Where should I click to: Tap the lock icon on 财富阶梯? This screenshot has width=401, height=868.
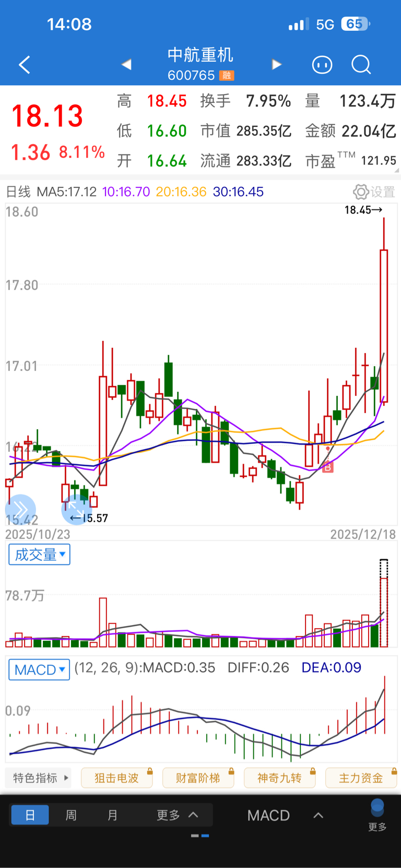(x=231, y=771)
